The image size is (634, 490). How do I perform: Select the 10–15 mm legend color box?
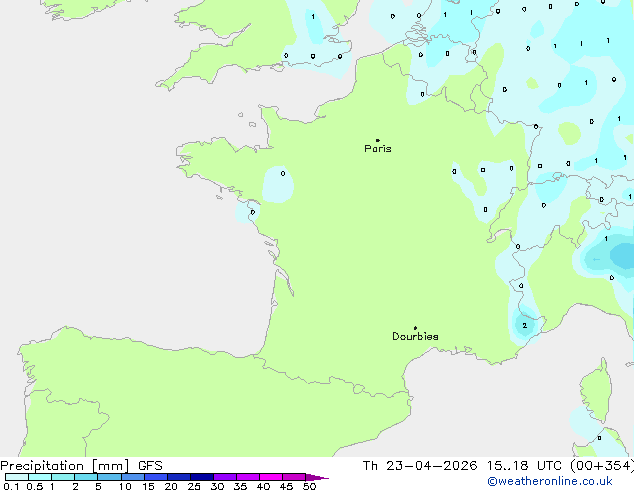(x=133, y=477)
